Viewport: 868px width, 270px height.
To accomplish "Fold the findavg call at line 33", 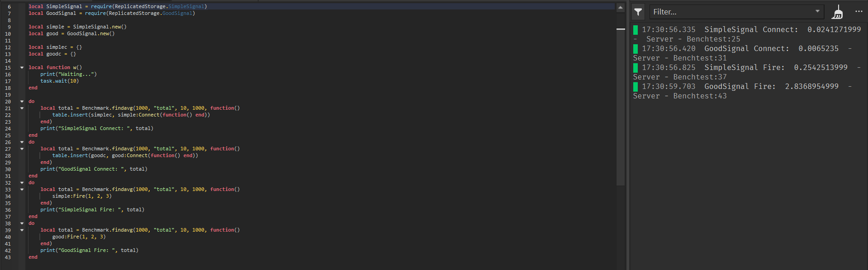I will [22, 190].
